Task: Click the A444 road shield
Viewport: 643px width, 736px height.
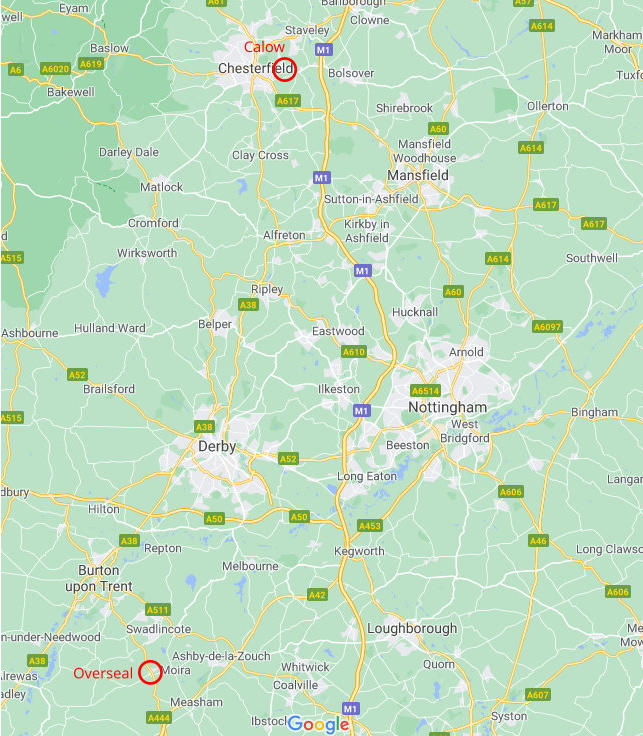Action: pos(159,718)
